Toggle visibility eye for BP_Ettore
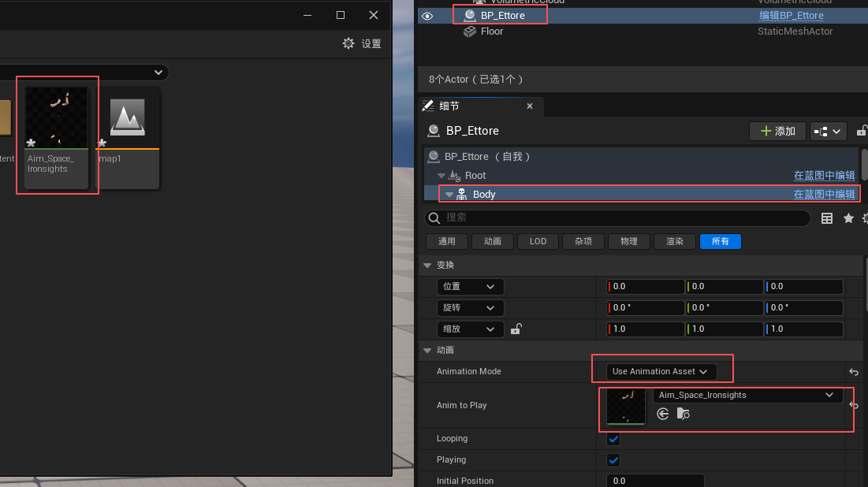Image resolution: width=868 pixels, height=487 pixels. tap(427, 16)
